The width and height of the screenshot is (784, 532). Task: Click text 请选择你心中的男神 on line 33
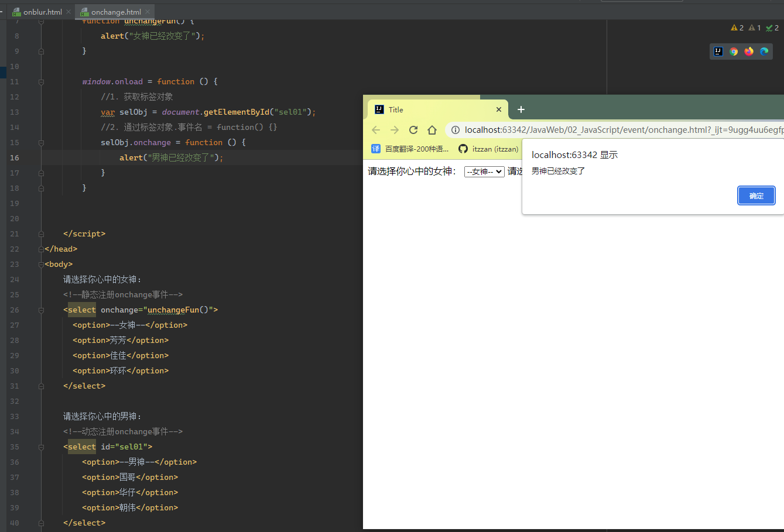click(x=102, y=416)
